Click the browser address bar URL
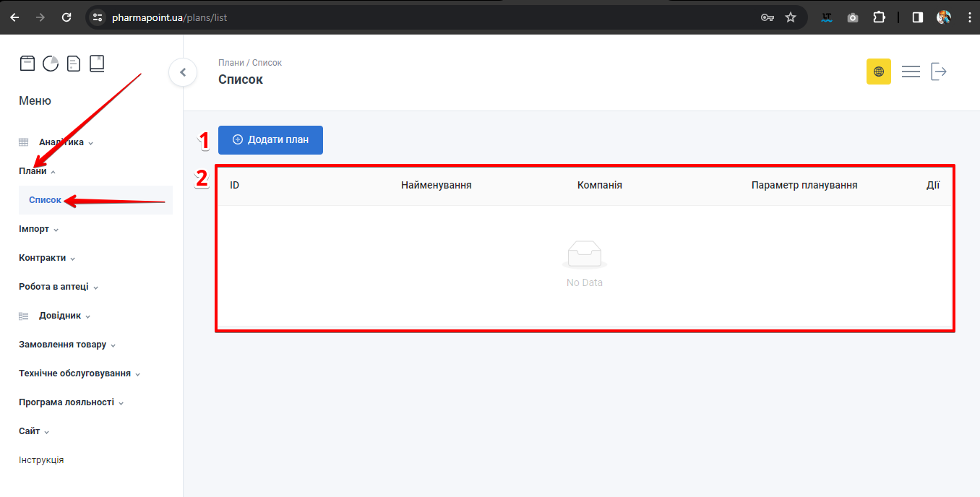Viewport: 980px width, 497px height. pyautogui.click(x=169, y=17)
